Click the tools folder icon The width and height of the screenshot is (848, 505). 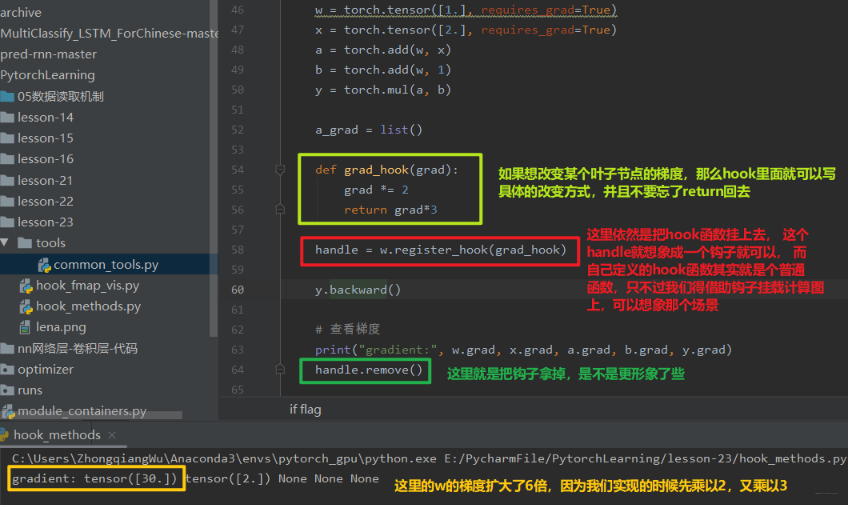25,243
